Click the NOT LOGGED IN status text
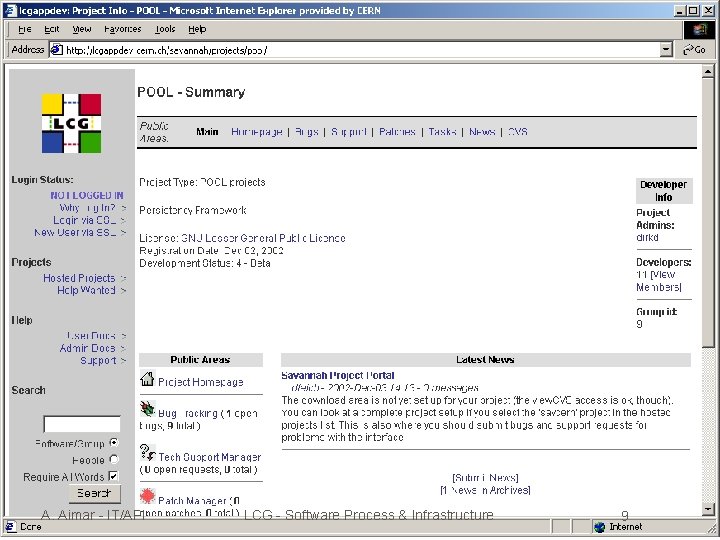 coord(87,196)
